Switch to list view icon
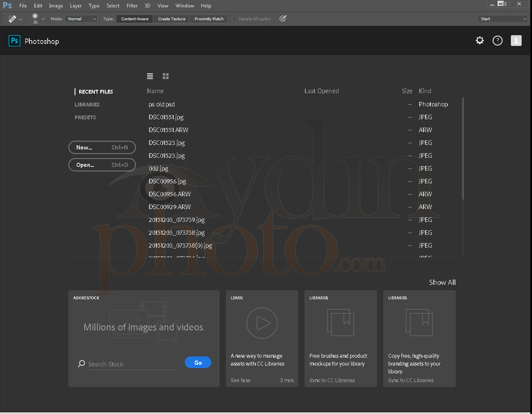The width and height of the screenshot is (532, 414). point(150,76)
